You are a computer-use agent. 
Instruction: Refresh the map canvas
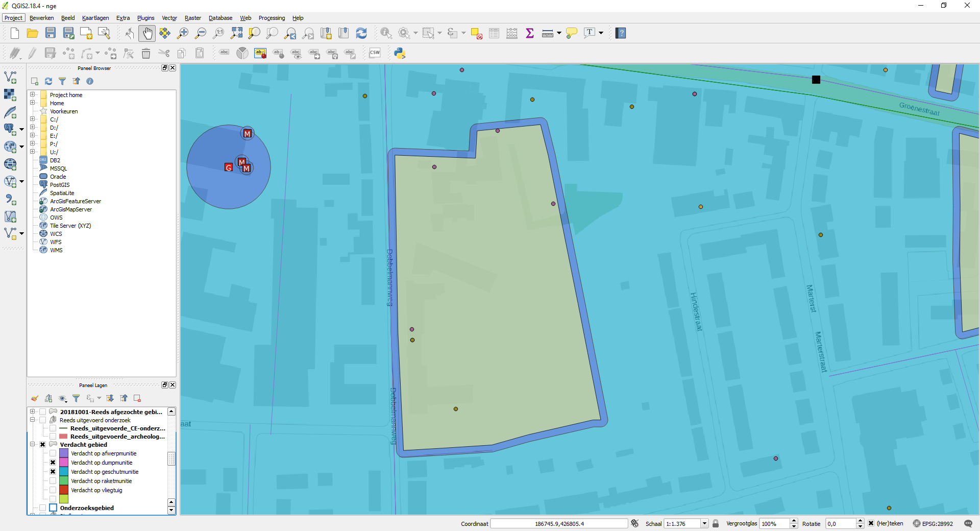coord(361,33)
